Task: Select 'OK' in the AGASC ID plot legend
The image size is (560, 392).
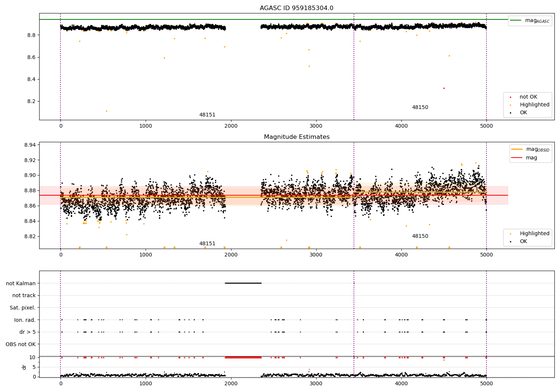Action: [x=523, y=113]
